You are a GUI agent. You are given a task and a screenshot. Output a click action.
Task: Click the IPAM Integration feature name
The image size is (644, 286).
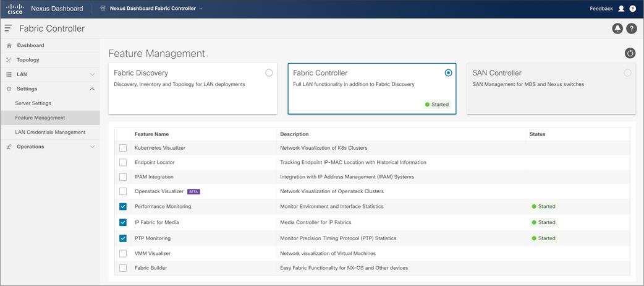154,177
